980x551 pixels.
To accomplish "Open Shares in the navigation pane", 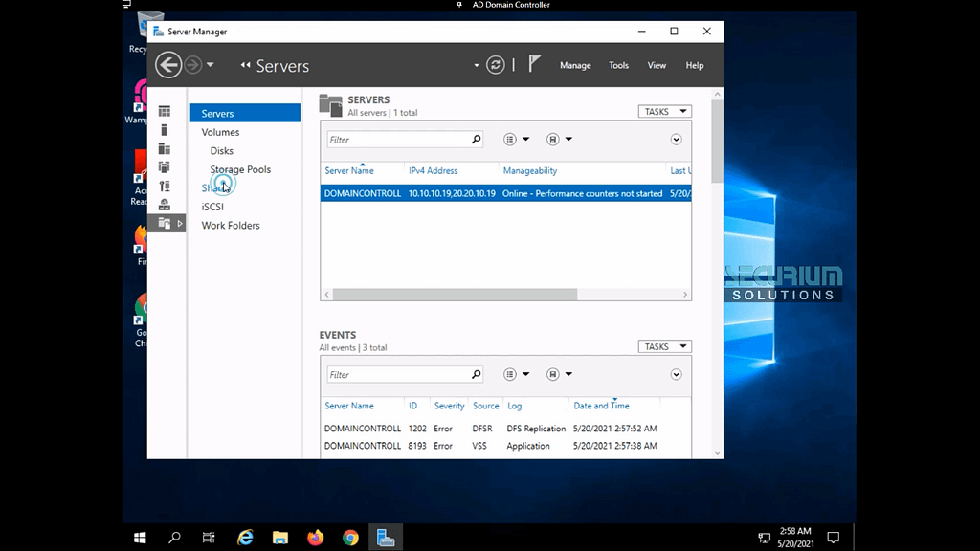I will [x=215, y=188].
